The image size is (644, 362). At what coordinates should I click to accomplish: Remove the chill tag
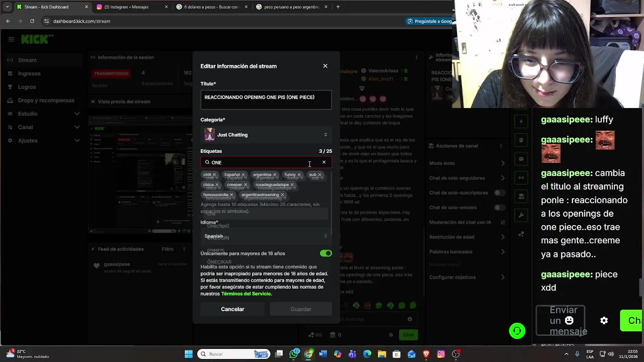pos(214,175)
